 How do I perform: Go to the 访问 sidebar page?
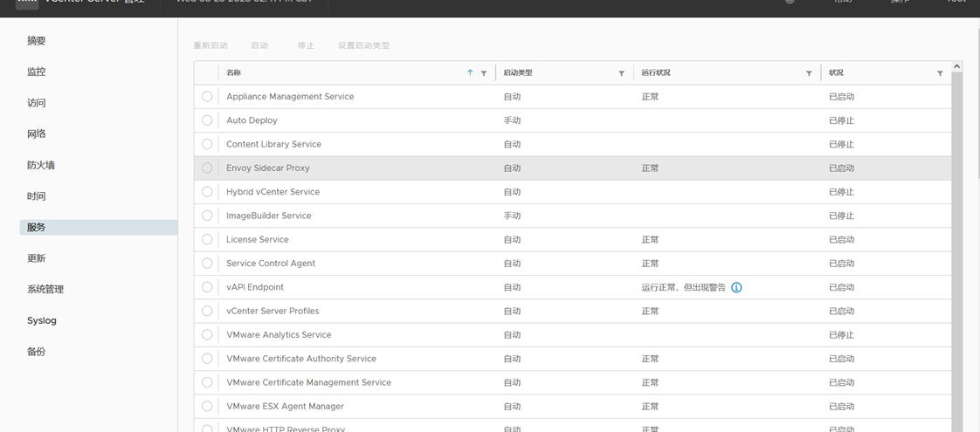pos(37,103)
